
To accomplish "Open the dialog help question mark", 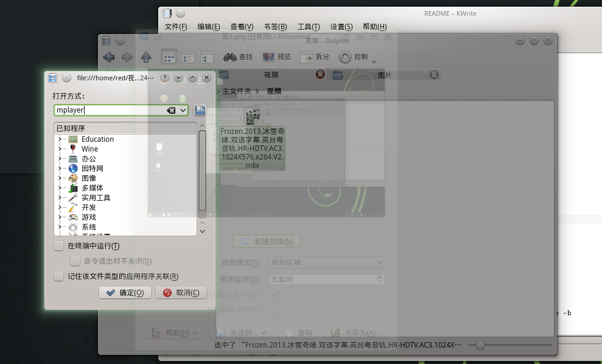I will (164, 78).
